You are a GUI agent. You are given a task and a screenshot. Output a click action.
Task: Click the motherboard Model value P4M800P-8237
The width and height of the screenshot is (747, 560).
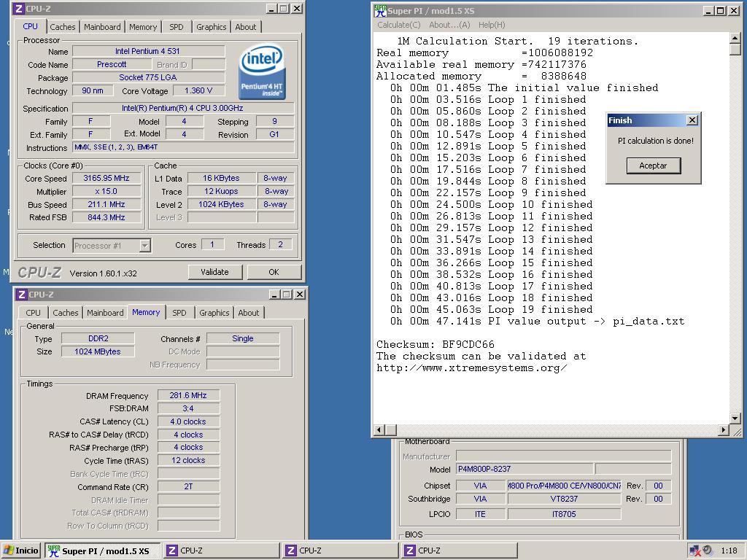tap(525, 469)
